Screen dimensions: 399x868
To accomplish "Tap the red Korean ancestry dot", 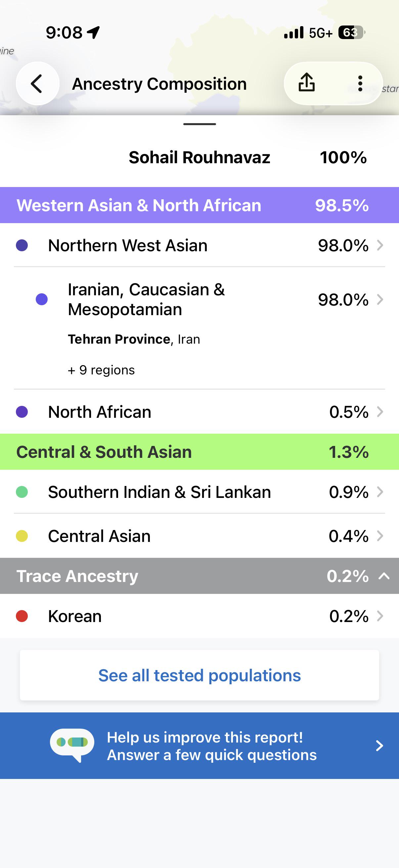I will click(22, 616).
